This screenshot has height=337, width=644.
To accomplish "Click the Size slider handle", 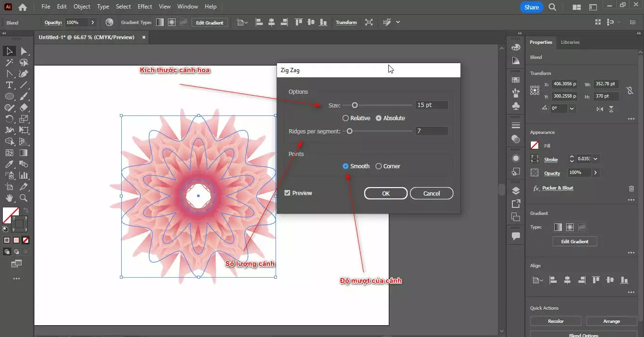I will (355, 105).
